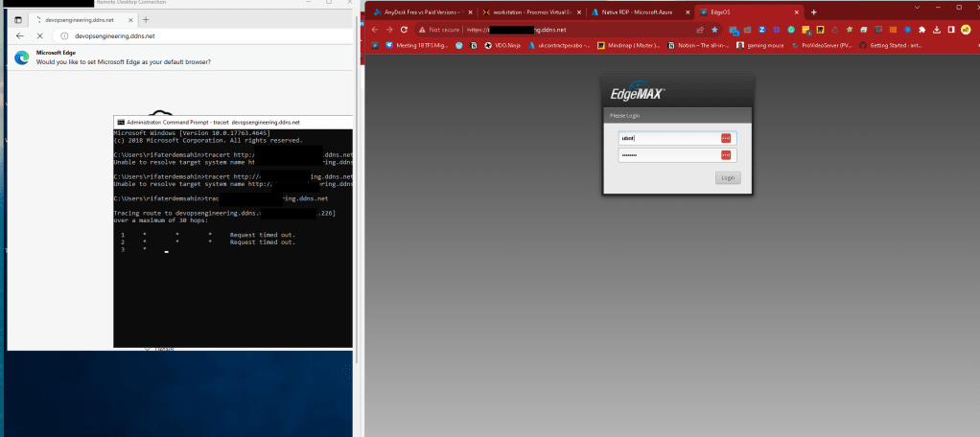This screenshot has width=980, height=437.
Task: Open Notion – The all-in bookmark
Action: (x=699, y=45)
